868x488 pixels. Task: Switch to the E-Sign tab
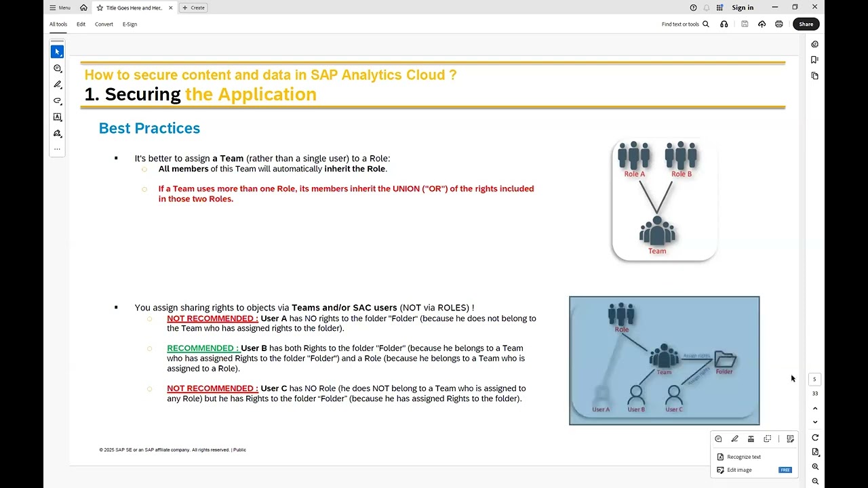pyautogui.click(x=130, y=24)
